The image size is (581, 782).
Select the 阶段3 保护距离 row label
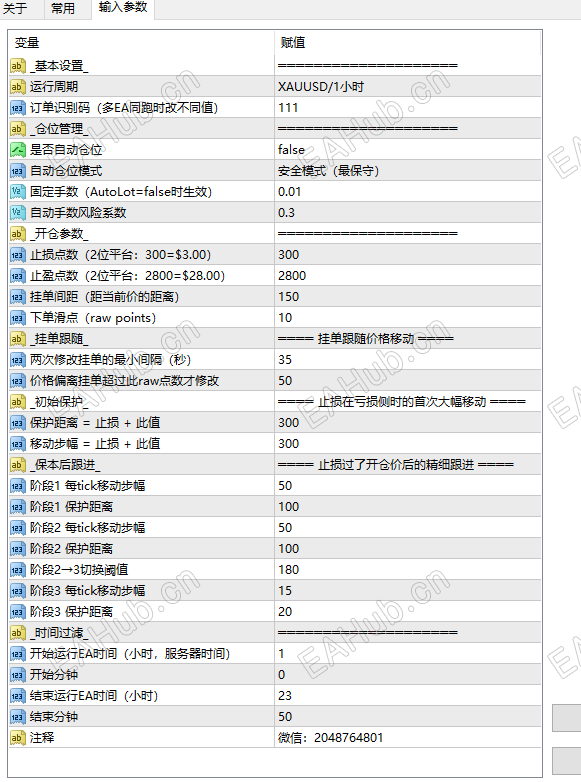coord(71,611)
